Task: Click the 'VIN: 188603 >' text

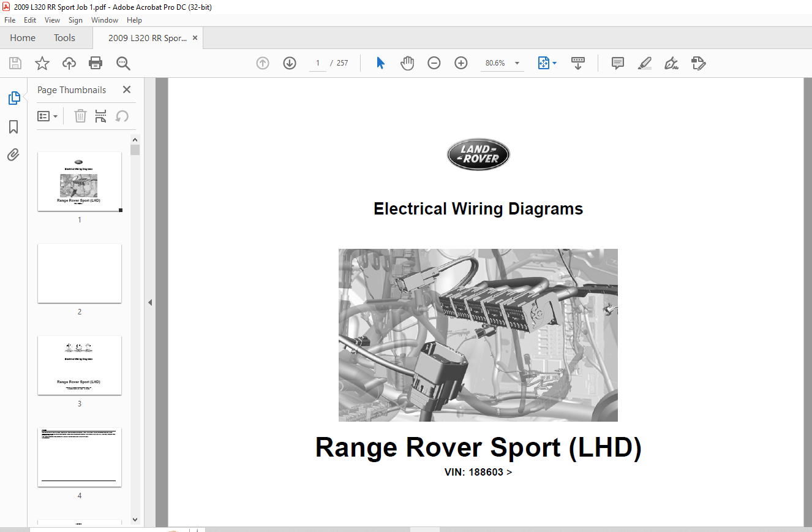Action: 478,472
